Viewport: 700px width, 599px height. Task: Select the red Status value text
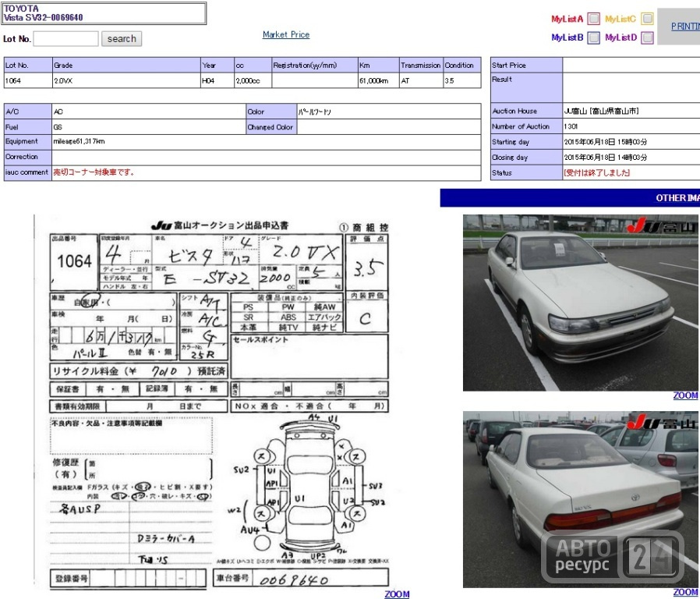596,172
